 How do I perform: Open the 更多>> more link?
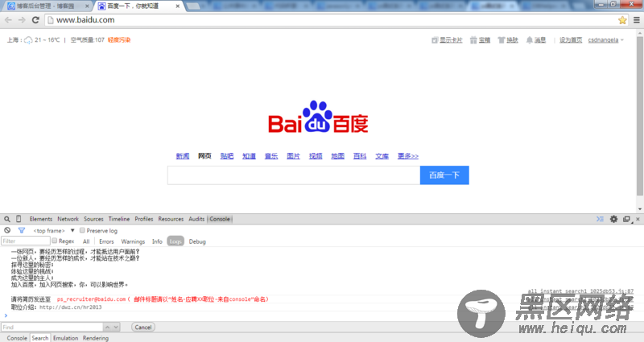tap(408, 156)
